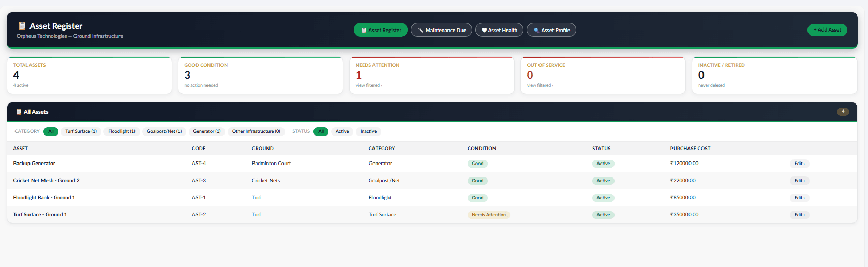The height and width of the screenshot is (267, 868).
Task: Edit the Turf Surface - Ground 1 asset
Action: click(800, 215)
